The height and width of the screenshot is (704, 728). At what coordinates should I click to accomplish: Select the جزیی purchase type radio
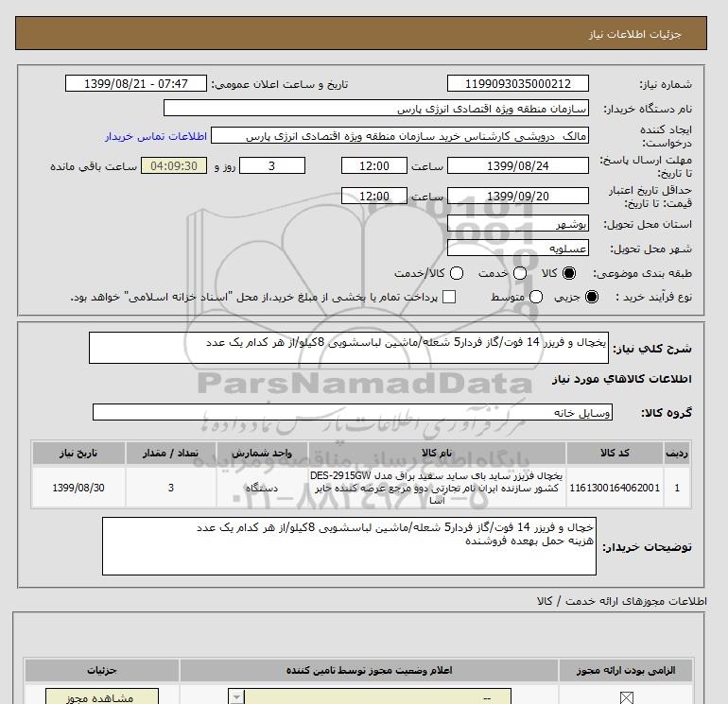click(x=592, y=297)
